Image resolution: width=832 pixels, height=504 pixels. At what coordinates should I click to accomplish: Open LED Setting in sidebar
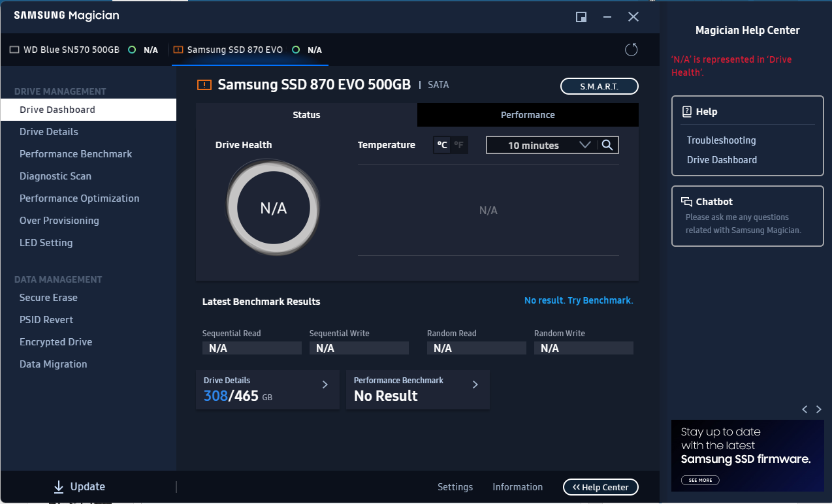click(88, 243)
